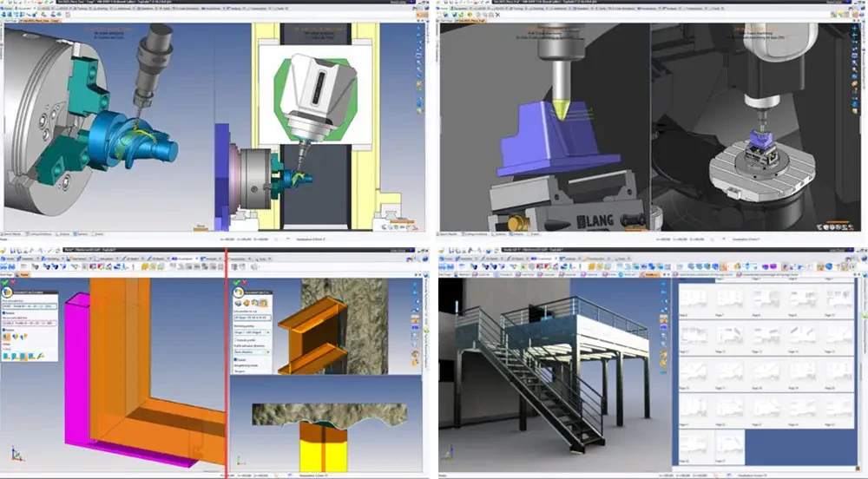Click red cancel X in left profile joint dialog

pos(14,282)
